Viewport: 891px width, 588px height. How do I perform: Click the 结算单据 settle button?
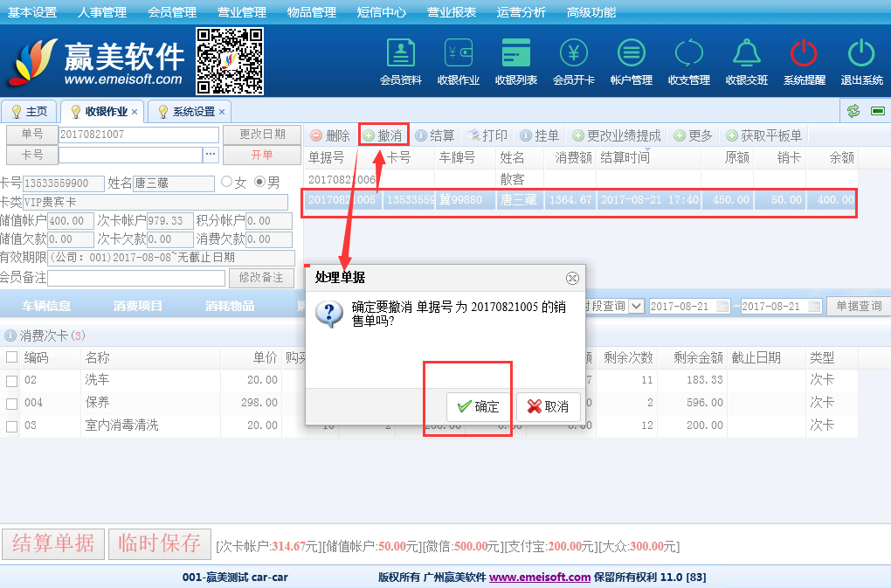point(53,543)
